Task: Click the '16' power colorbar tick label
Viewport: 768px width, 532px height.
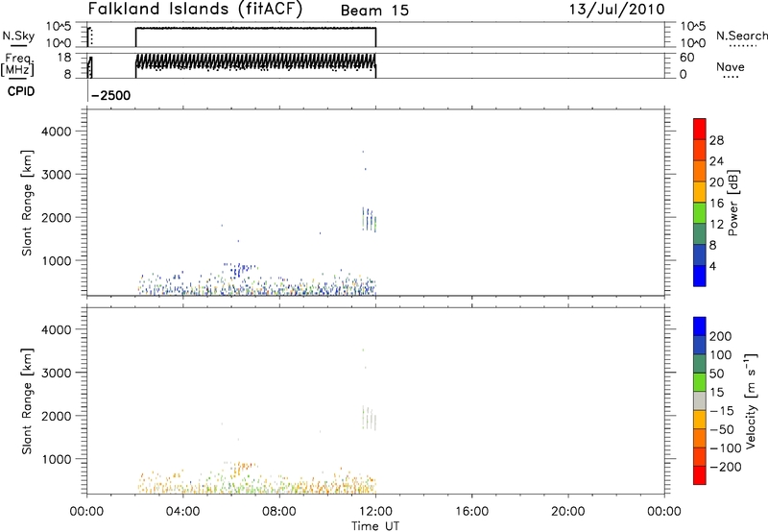Action: tap(716, 204)
